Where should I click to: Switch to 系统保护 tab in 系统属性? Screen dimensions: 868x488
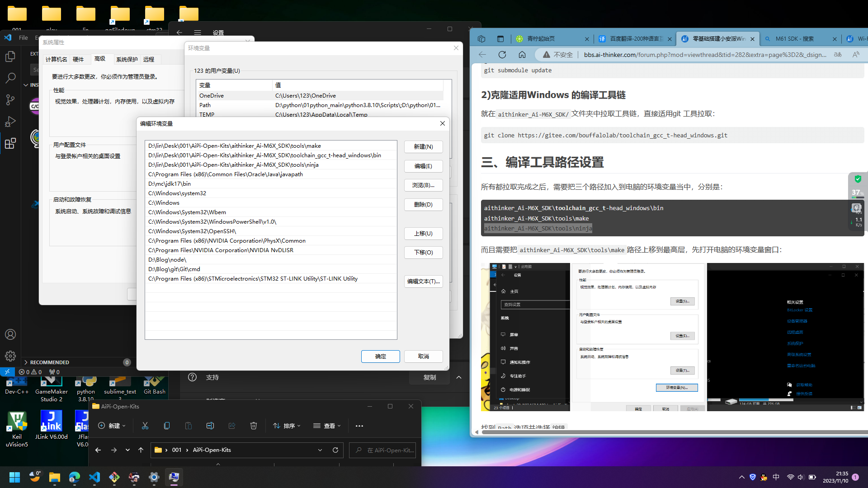127,59
